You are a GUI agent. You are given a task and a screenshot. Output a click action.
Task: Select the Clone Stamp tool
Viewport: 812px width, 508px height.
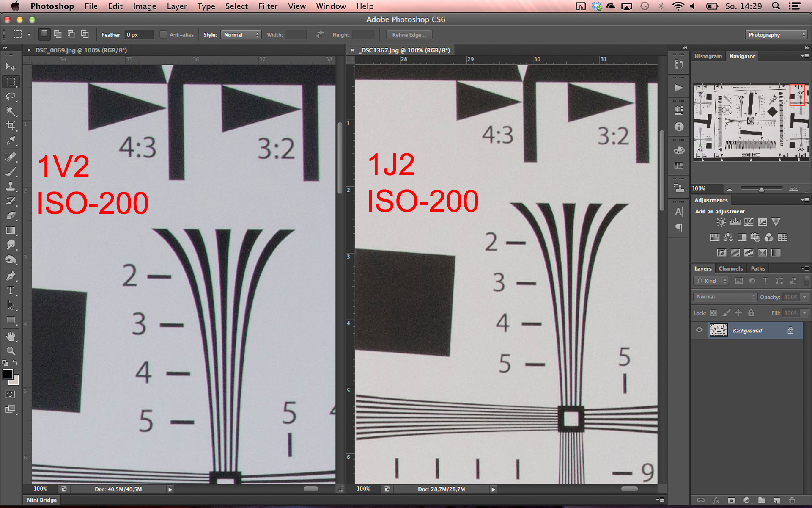11,186
